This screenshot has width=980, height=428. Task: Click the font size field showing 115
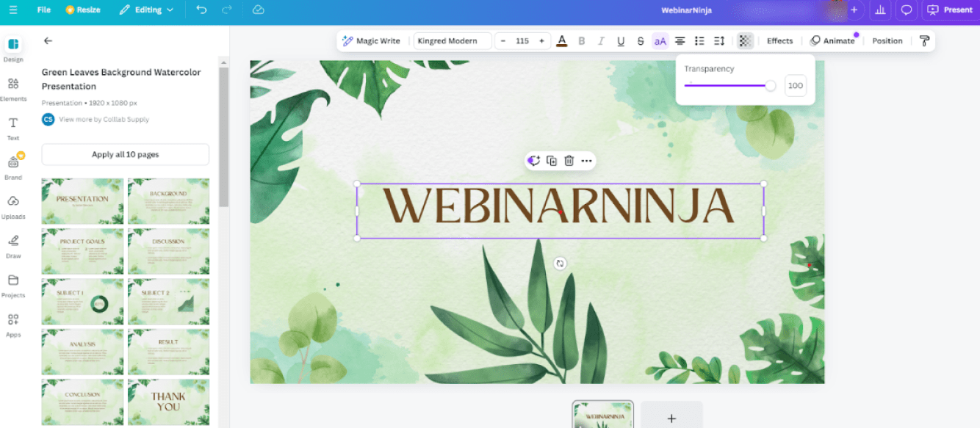pyautogui.click(x=522, y=41)
